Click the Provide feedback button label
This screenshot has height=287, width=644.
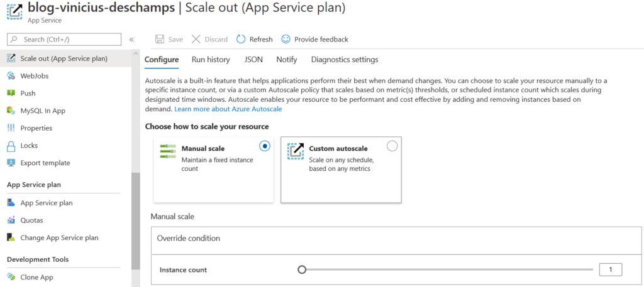321,40
